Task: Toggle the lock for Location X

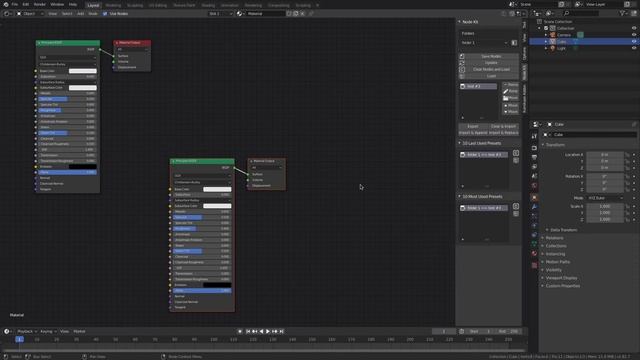Action: [627, 155]
